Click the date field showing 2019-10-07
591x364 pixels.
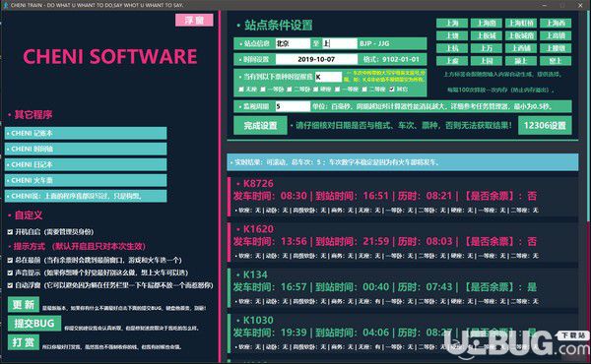tap(316, 59)
